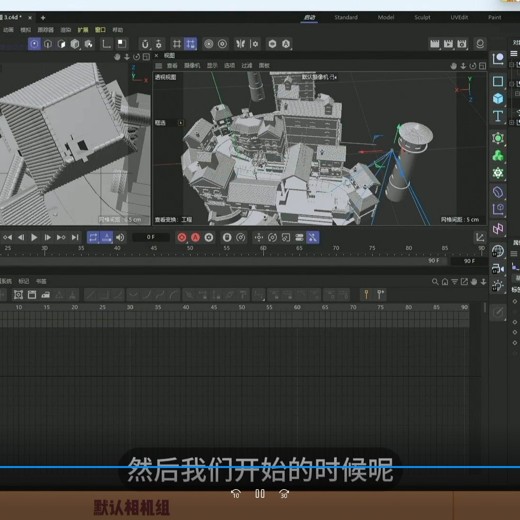Image resolution: width=520 pixels, height=520 pixels.
Task: Select the Cube primitive icon
Action: (x=498, y=99)
